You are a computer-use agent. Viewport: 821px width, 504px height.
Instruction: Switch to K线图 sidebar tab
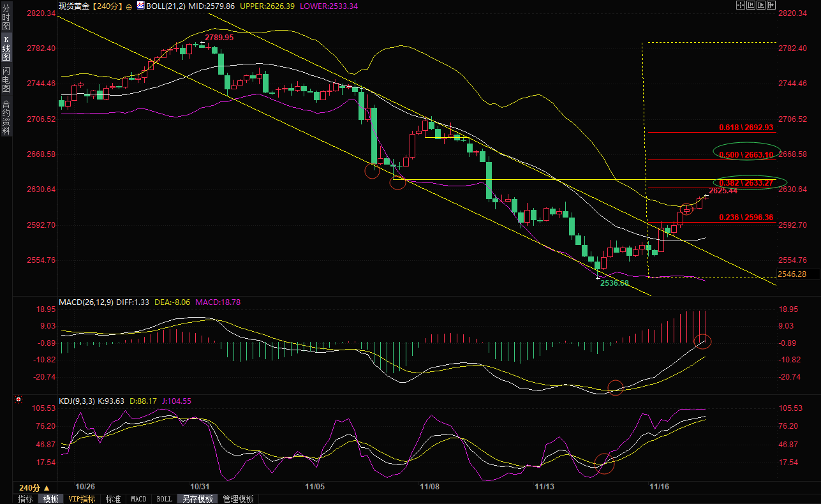6,48
